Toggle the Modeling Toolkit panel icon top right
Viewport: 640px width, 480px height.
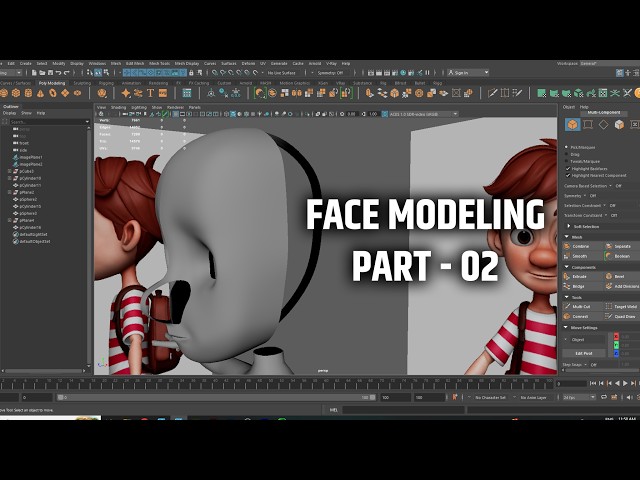pyautogui.click(x=620, y=73)
